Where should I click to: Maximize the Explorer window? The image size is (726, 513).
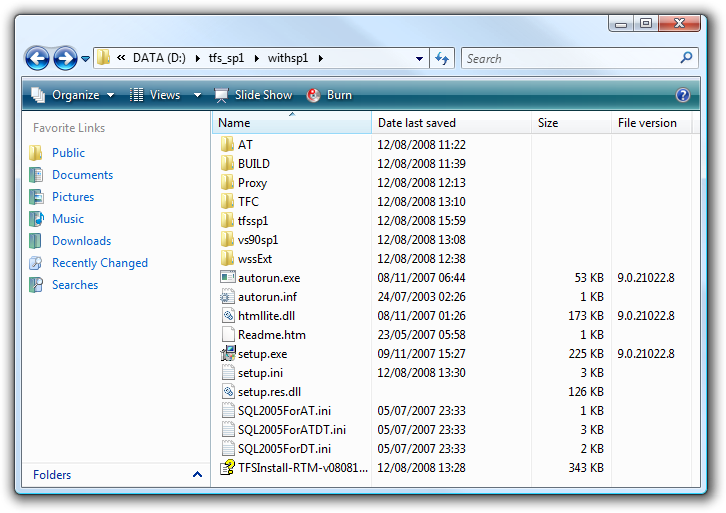coord(646,23)
